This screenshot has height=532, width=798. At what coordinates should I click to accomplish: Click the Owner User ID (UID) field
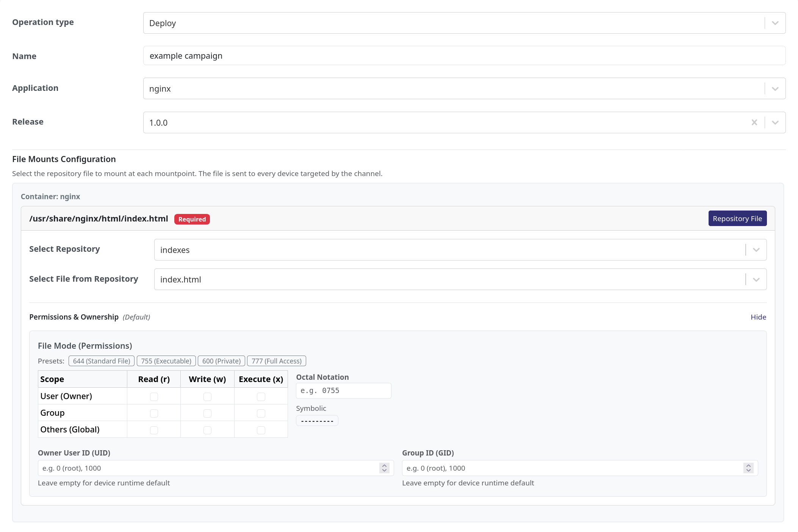[216, 468]
